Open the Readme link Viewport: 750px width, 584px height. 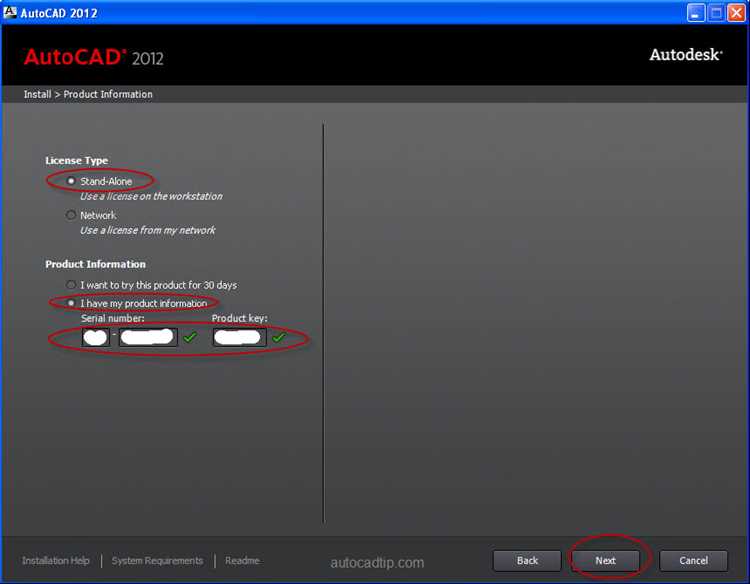243,561
